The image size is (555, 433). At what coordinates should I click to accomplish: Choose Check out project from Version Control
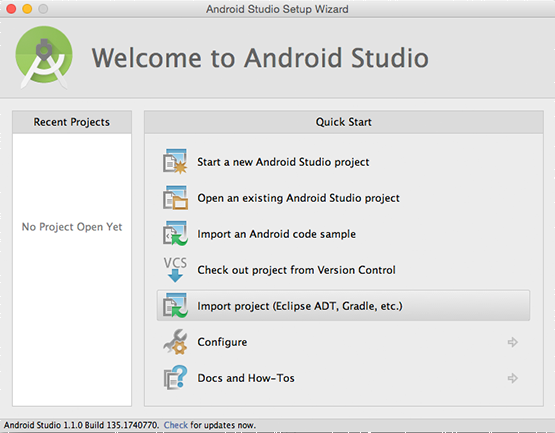pyautogui.click(x=296, y=270)
